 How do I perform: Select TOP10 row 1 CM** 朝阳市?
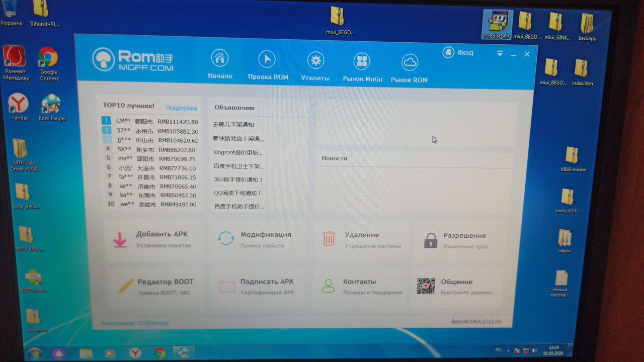(150, 121)
